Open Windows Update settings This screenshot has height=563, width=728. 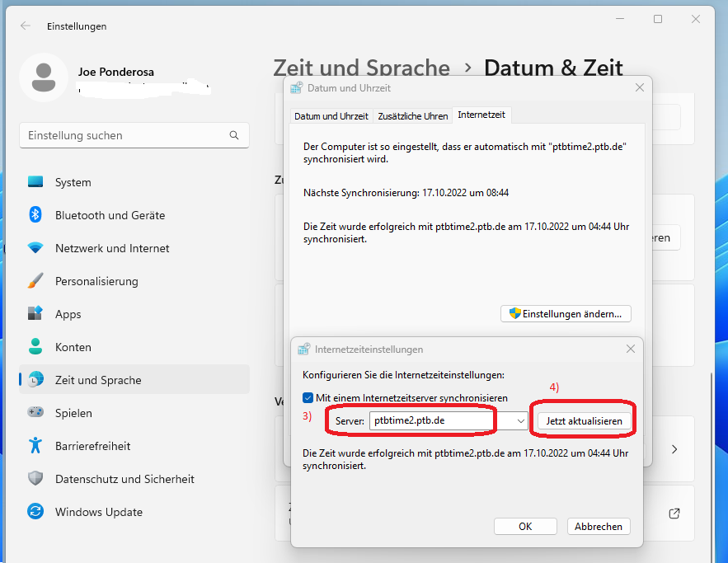click(x=134, y=511)
